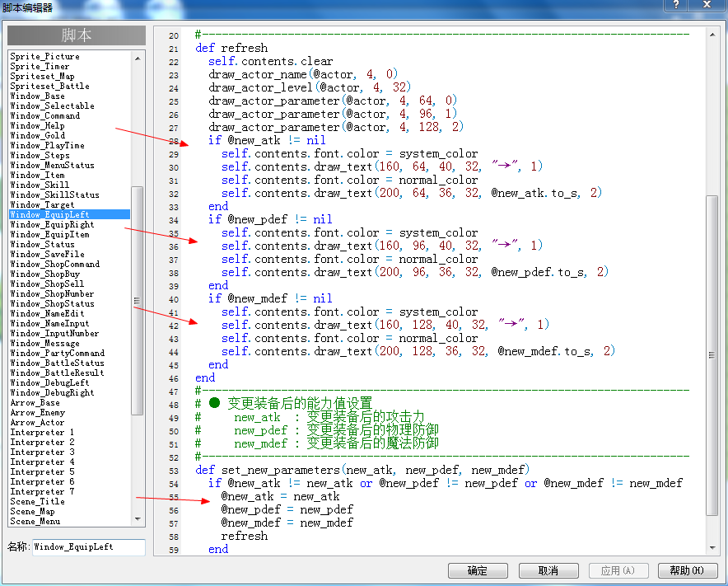The height and width of the screenshot is (586, 728).
Task: Select Interpreter 1 script
Action: pos(42,432)
